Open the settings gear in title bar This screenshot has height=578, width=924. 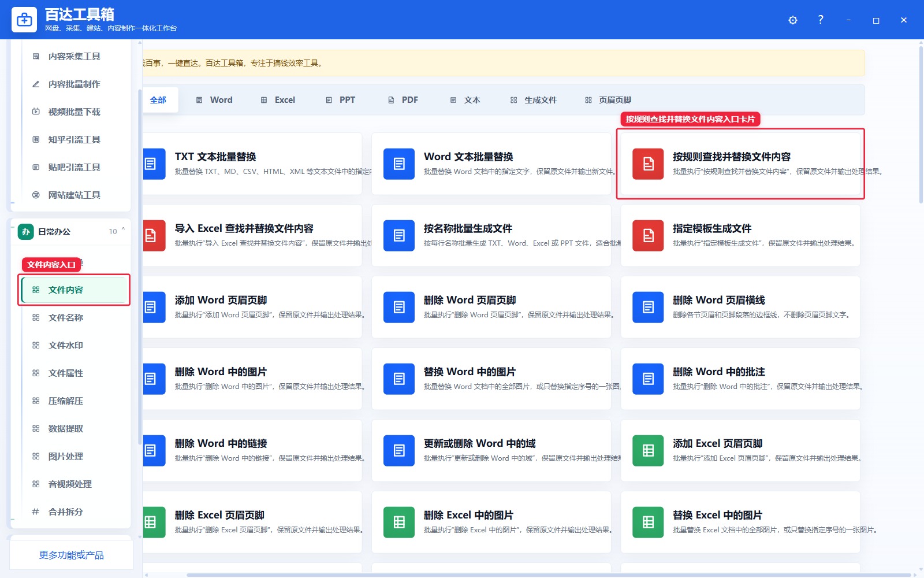coord(793,20)
